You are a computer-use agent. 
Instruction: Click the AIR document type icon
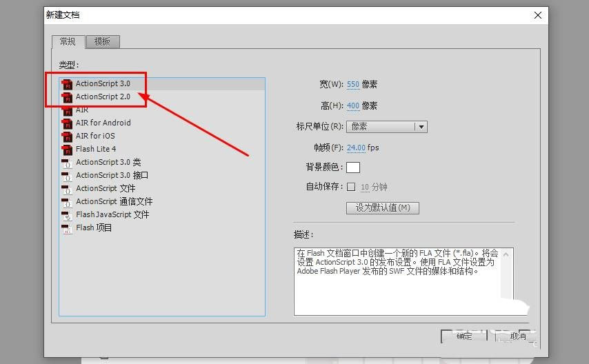[67, 110]
